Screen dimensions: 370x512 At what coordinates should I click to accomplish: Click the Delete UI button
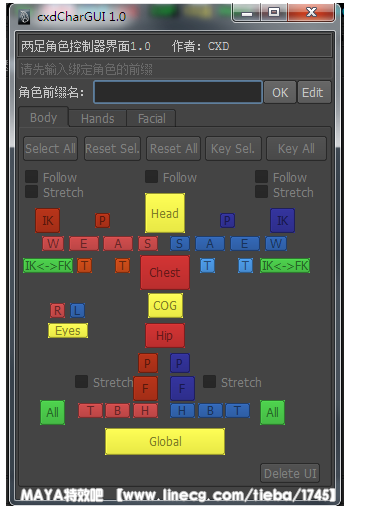(x=290, y=473)
